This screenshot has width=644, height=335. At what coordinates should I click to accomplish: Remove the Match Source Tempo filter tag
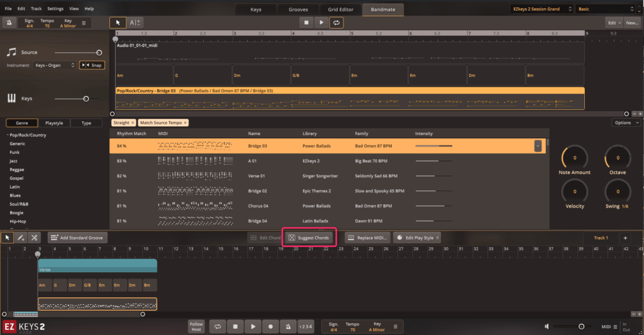pos(186,123)
